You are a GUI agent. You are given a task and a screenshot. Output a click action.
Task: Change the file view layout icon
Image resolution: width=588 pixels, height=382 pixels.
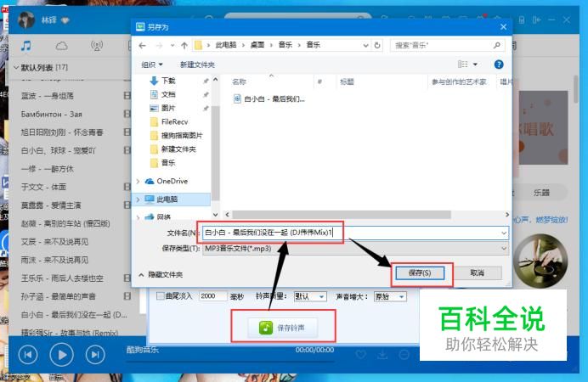coord(463,65)
